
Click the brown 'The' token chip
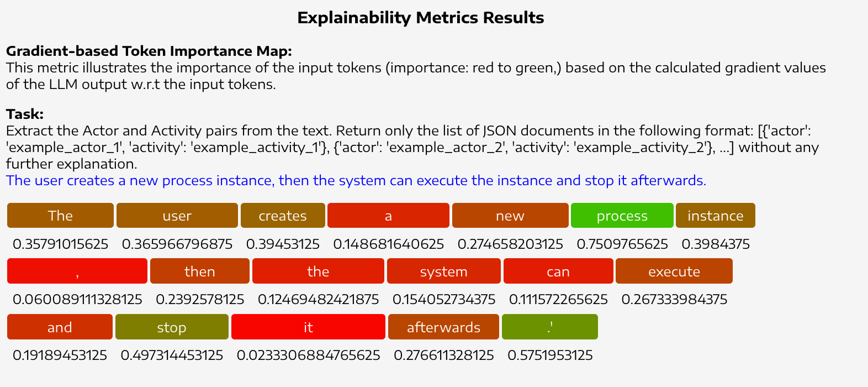tap(60, 216)
